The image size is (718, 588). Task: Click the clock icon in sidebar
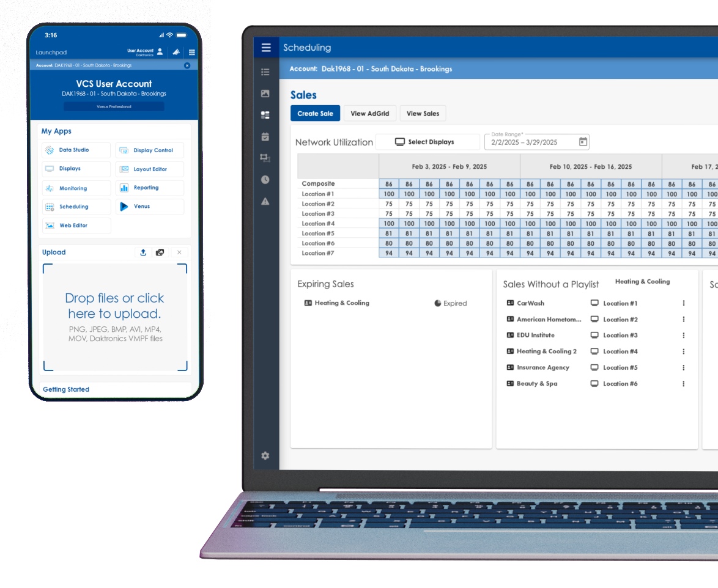coord(265,180)
